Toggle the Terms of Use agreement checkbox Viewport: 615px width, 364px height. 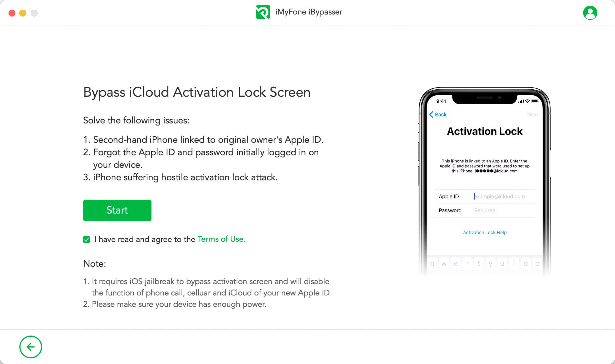pos(87,239)
